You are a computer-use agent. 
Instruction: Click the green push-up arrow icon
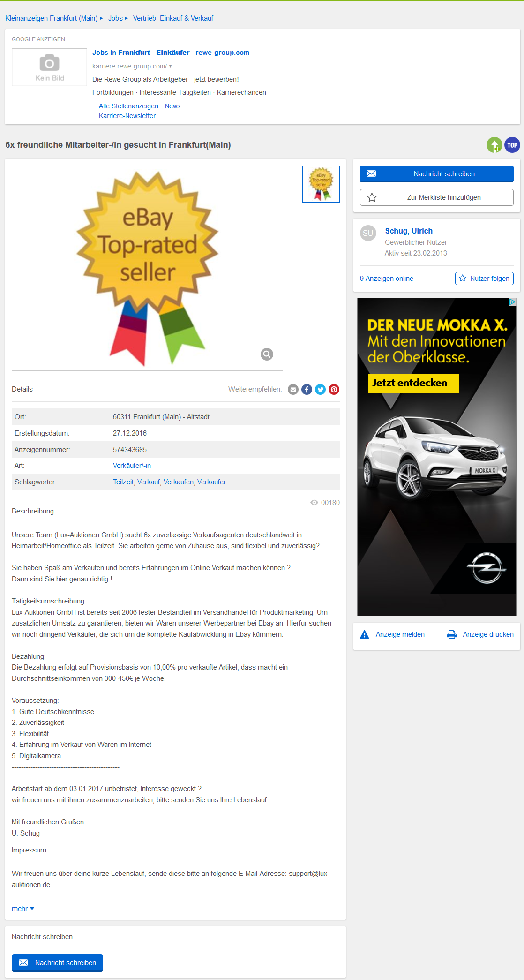(x=494, y=145)
